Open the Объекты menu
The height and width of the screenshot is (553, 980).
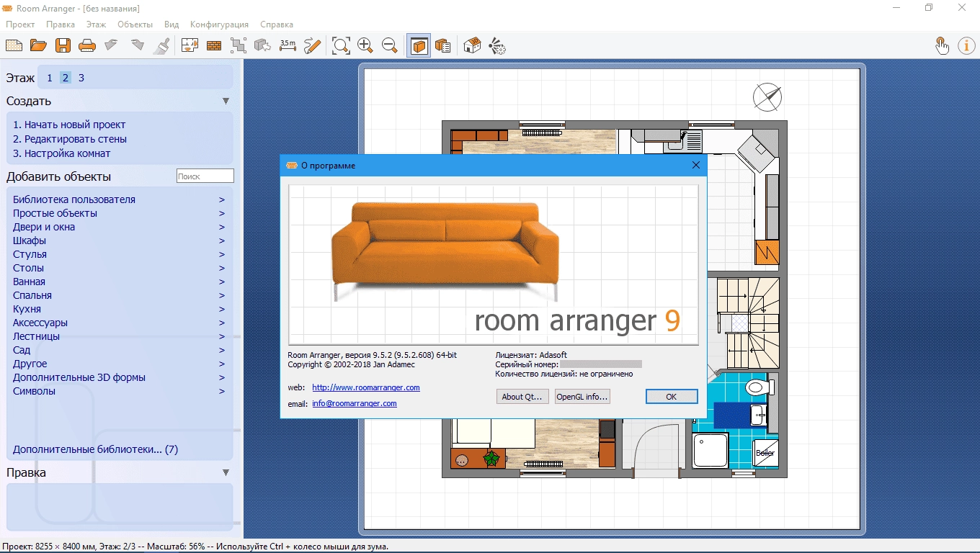pyautogui.click(x=135, y=24)
